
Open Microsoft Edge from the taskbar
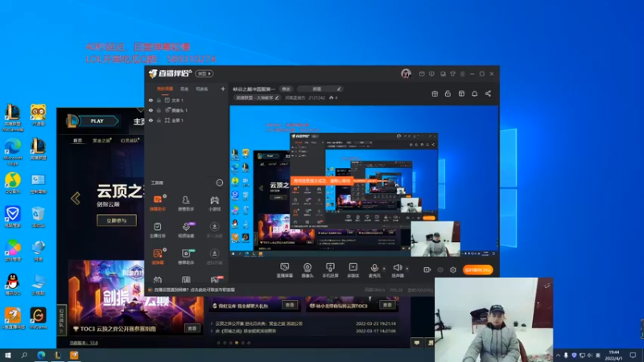tap(41, 356)
